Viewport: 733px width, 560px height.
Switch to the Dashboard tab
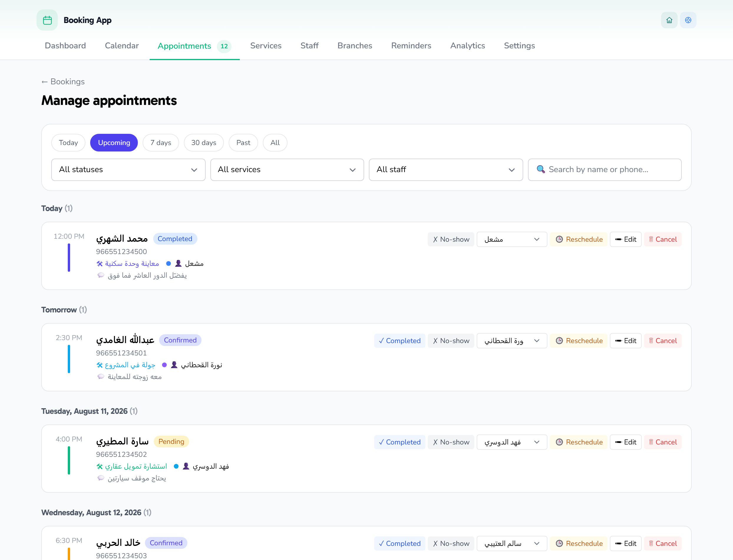tap(65, 46)
